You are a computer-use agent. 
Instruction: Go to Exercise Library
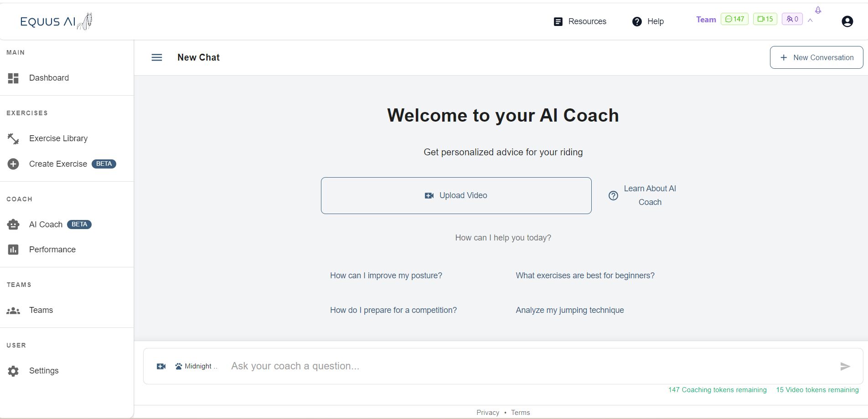[58, 138]
